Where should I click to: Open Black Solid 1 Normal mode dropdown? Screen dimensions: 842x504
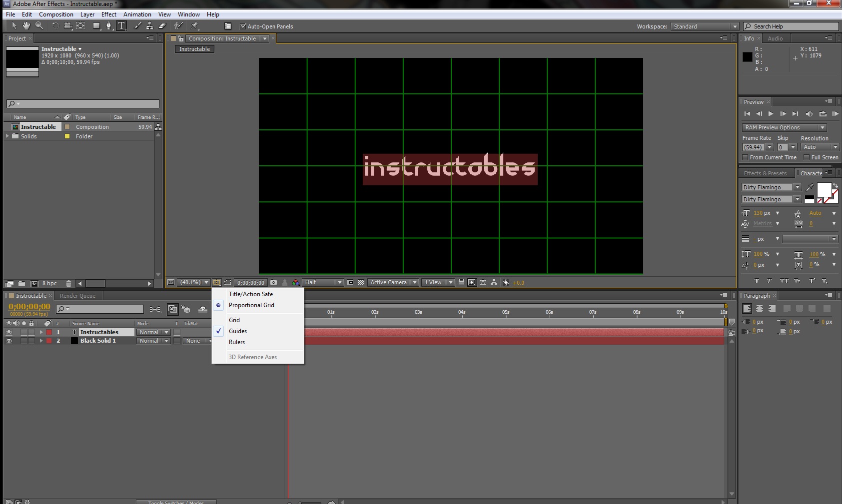coord(153,341)
